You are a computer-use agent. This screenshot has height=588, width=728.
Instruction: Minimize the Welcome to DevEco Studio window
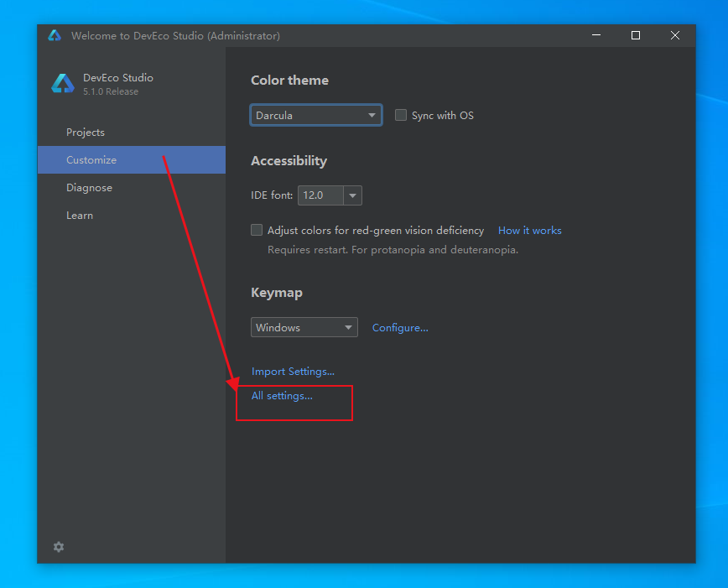596,35
